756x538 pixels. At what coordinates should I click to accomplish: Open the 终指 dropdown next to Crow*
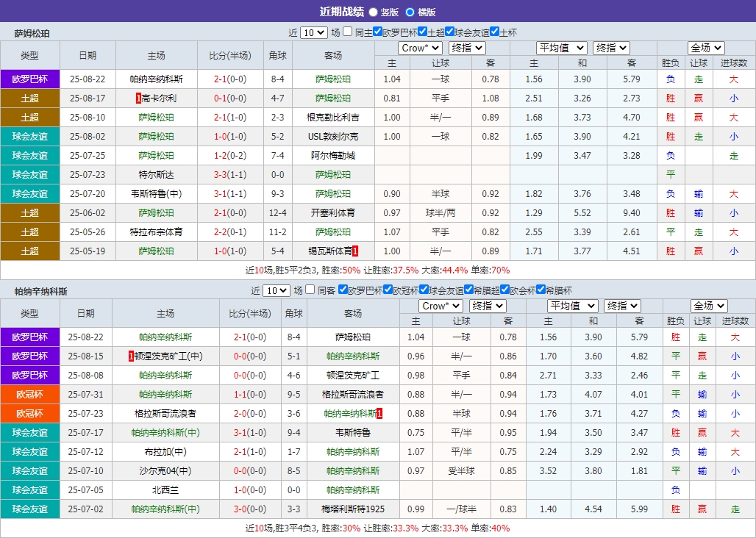pyautogui.click(x=466, y=48)
